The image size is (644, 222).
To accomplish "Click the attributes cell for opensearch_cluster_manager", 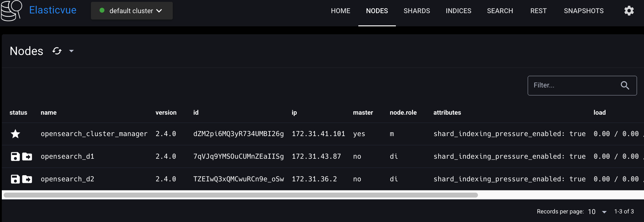I will click(x=509, y=134).
